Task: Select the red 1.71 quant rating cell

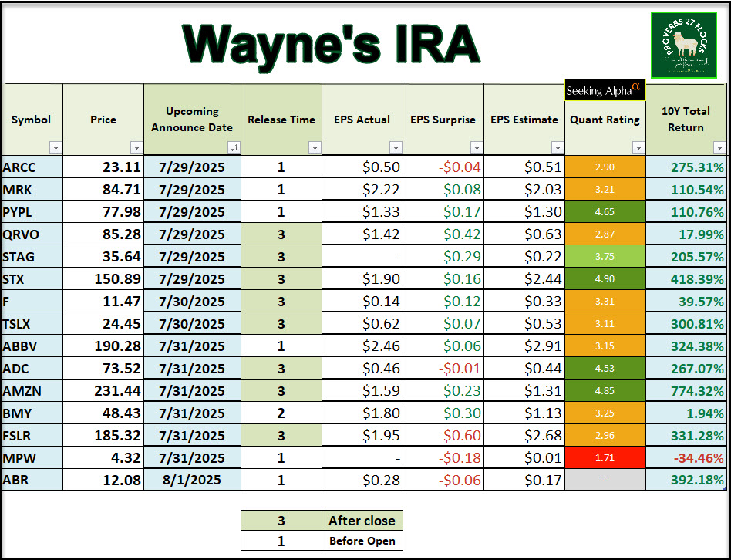Action: (x=605, y=457)
